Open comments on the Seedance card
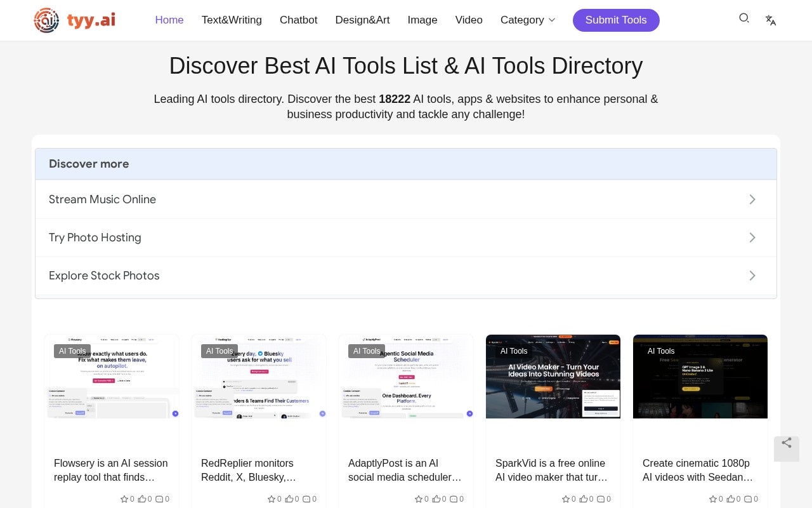The width and height of the screenshot is (812, 508). click(748, 499)
